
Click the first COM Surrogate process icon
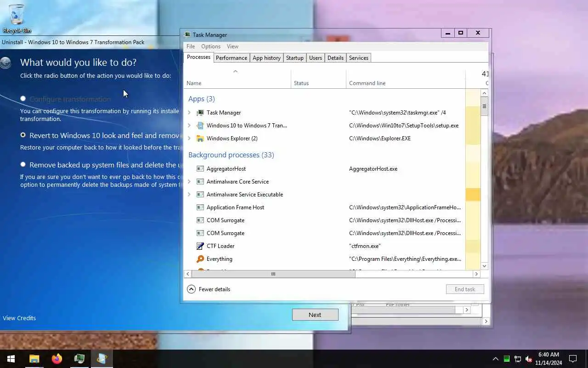click(x=200, y=220)
